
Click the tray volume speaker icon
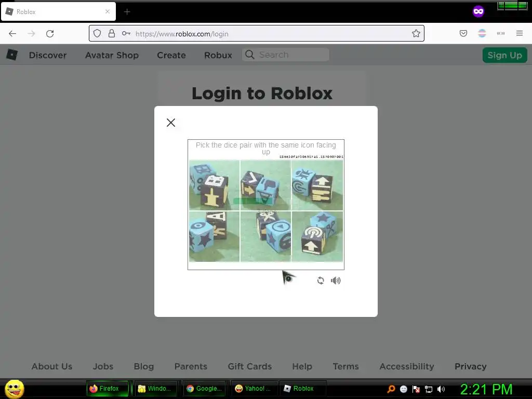coord(441,389)
